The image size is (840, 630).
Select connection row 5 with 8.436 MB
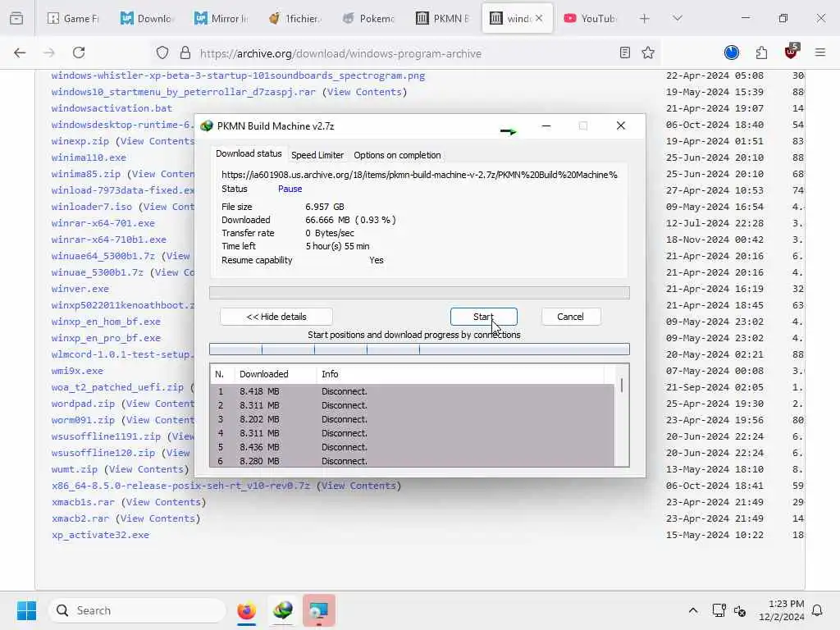point(412,447)
